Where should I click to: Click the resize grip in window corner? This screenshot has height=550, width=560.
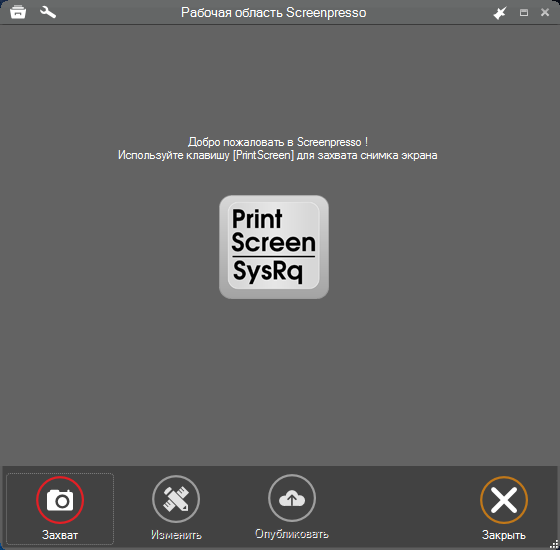tap(554, 544)
